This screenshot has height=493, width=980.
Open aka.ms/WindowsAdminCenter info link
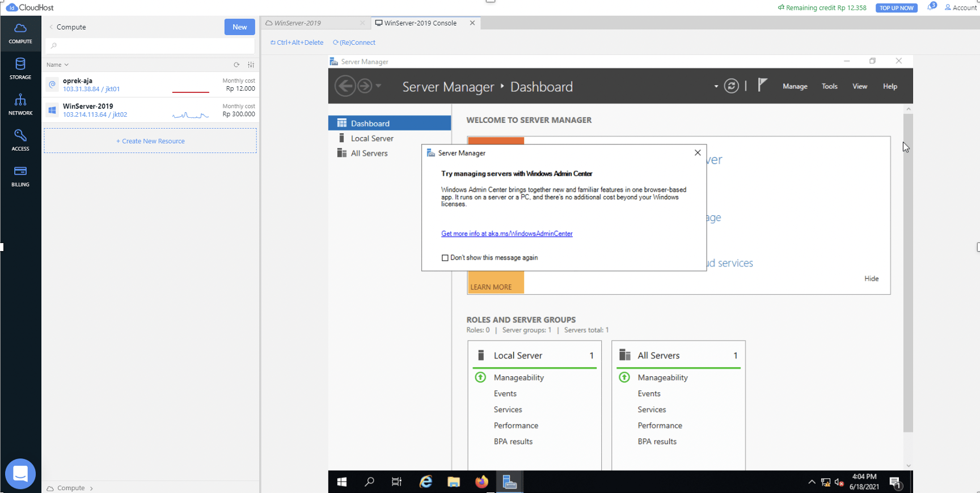click(x=507, y=233)
